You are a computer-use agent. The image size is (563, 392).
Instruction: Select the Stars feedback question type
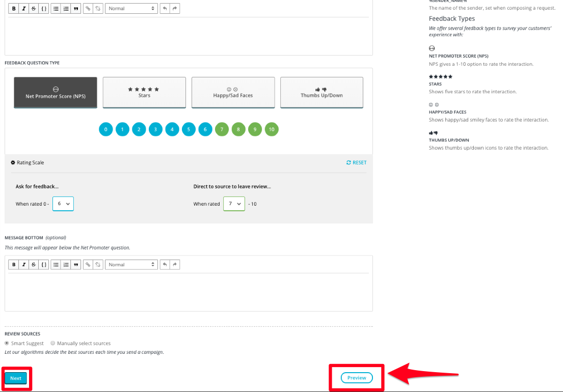[x=144, y=93]
